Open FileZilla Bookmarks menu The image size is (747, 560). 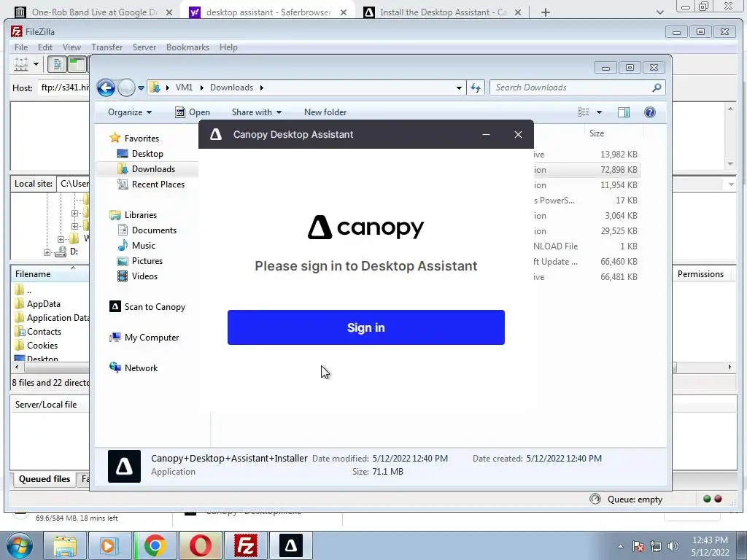187,47
